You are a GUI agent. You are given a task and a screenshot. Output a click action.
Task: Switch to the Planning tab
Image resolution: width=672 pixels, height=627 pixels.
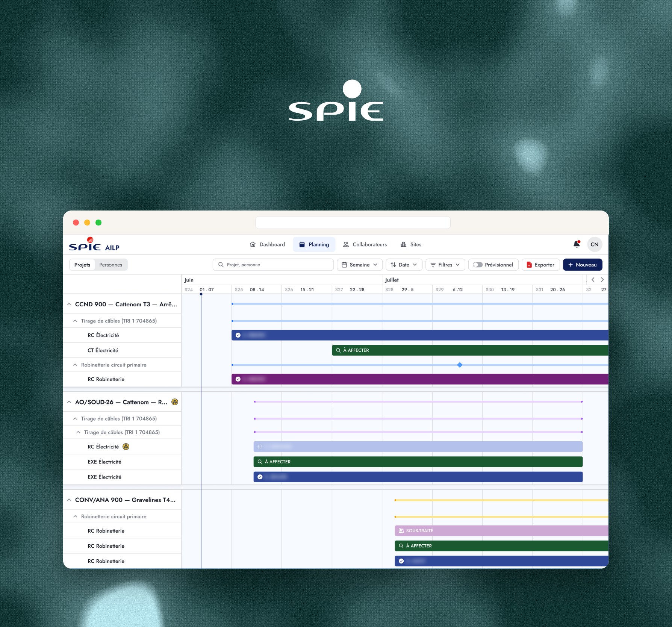314,244
